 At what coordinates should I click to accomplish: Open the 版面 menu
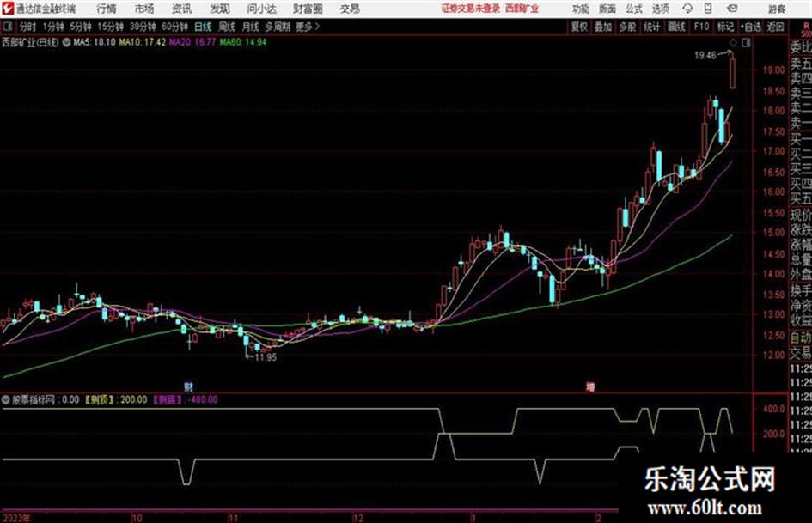pyautogui.click(x=607, y=9)
